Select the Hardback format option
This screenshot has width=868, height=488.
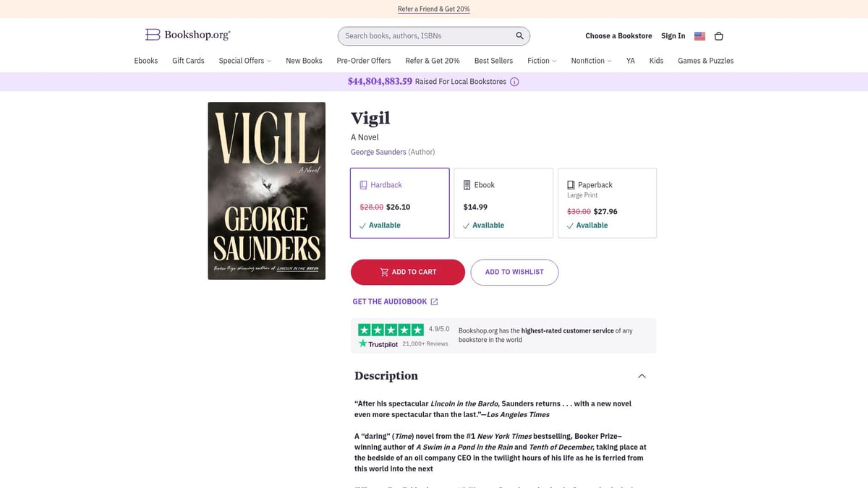click(x=399, y=202)
